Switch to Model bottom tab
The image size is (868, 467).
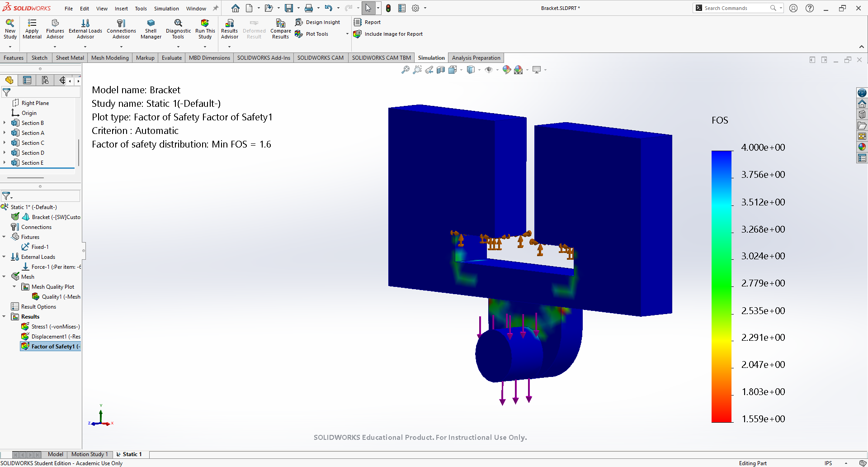[x=56, y=454]
